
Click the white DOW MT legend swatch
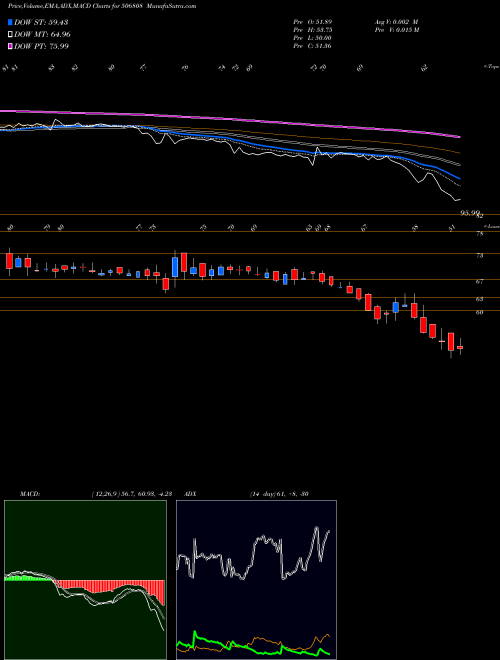pyautogui.click(x=10, y=34)
